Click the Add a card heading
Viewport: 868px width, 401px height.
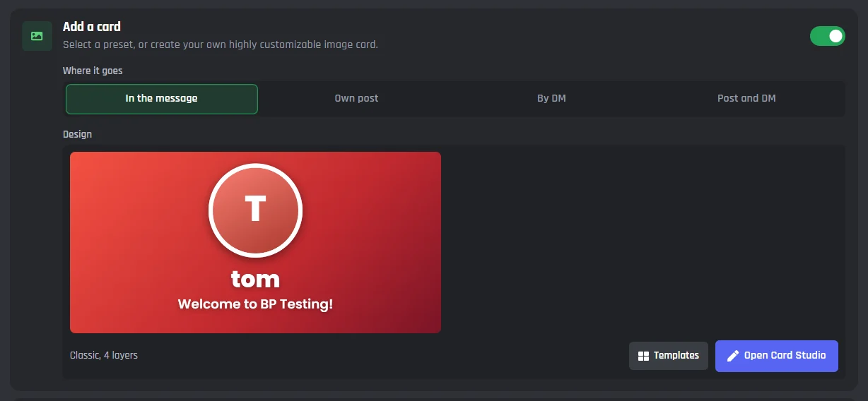[92, 27]
